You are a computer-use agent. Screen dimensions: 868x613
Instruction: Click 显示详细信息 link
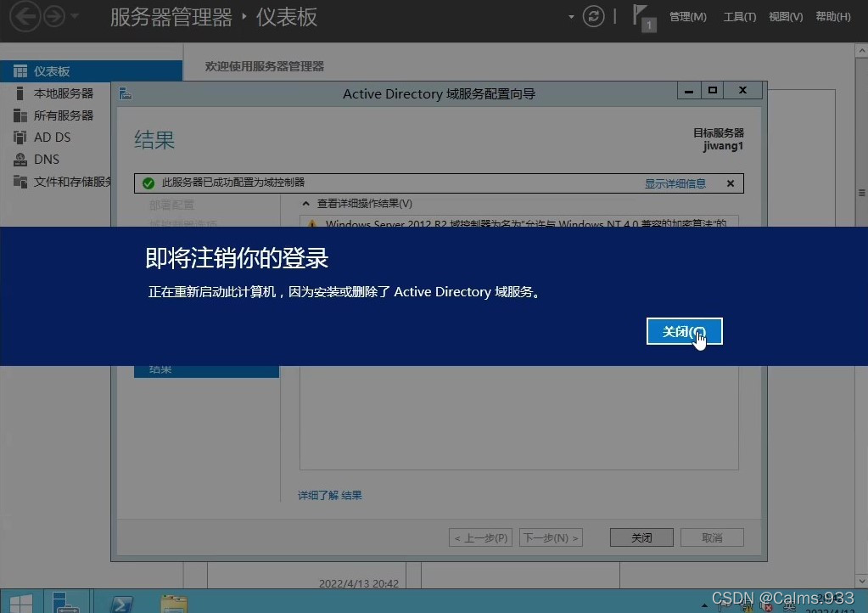675,183
